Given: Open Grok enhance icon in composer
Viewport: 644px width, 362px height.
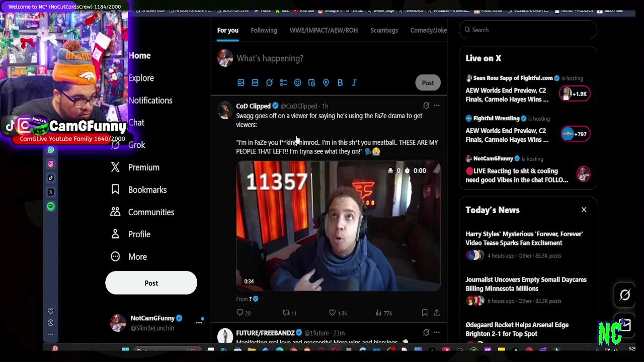Looking at the screenshot, I should click(x=269, y=82).
